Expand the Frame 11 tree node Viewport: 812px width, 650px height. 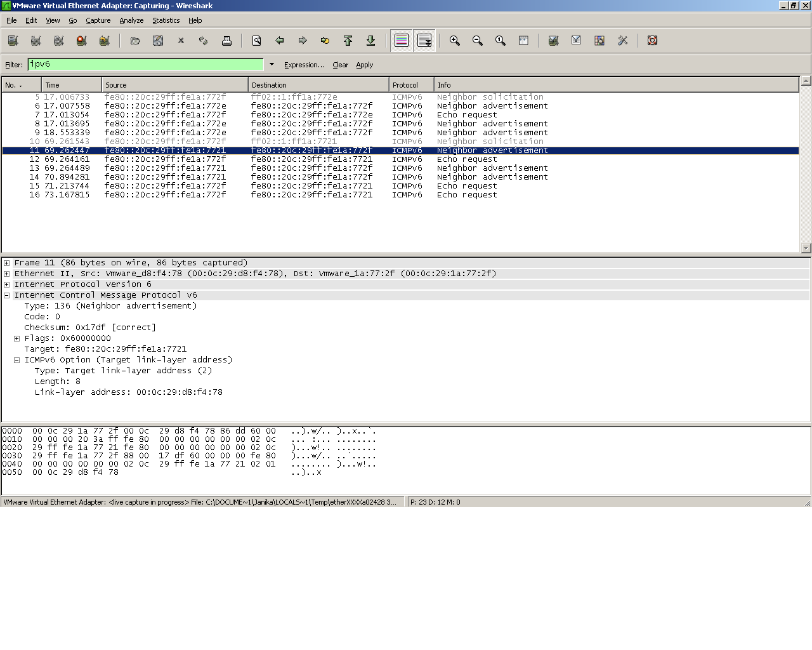tap(7, 263)
